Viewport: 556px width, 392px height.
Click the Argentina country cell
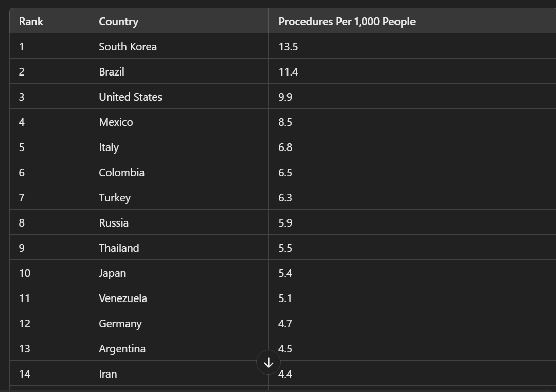pos(178,348)
